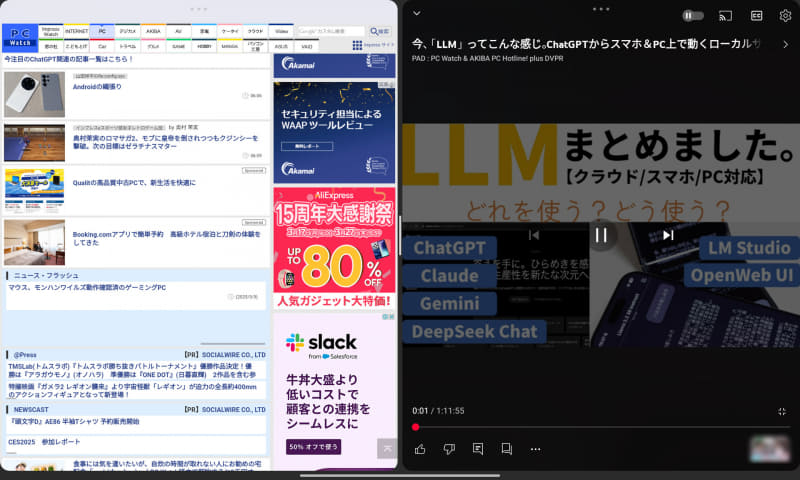Open the AliExpress 80% OFF ad

tap(334, 247)
